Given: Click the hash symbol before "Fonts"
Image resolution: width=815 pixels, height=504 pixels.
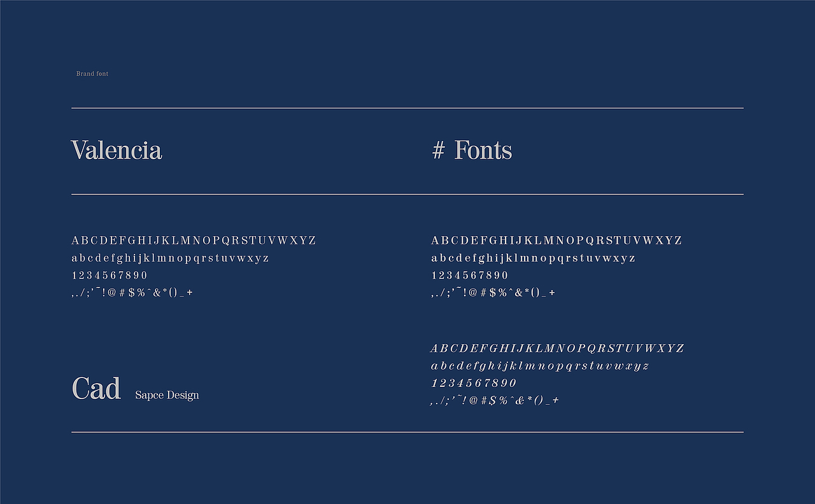Looking at the screenshot, I should tap(438, 151).
